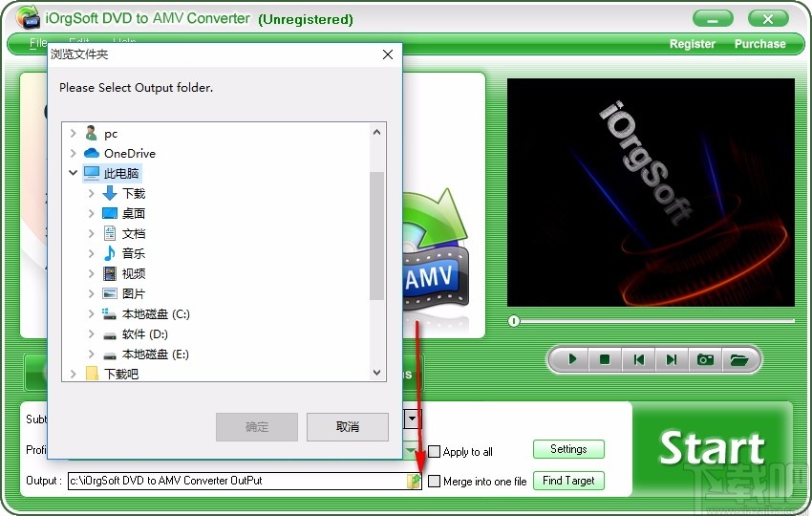Expand the 软件 (D:) node
This screenshot has width=812, height=516.
coord(91,333)
